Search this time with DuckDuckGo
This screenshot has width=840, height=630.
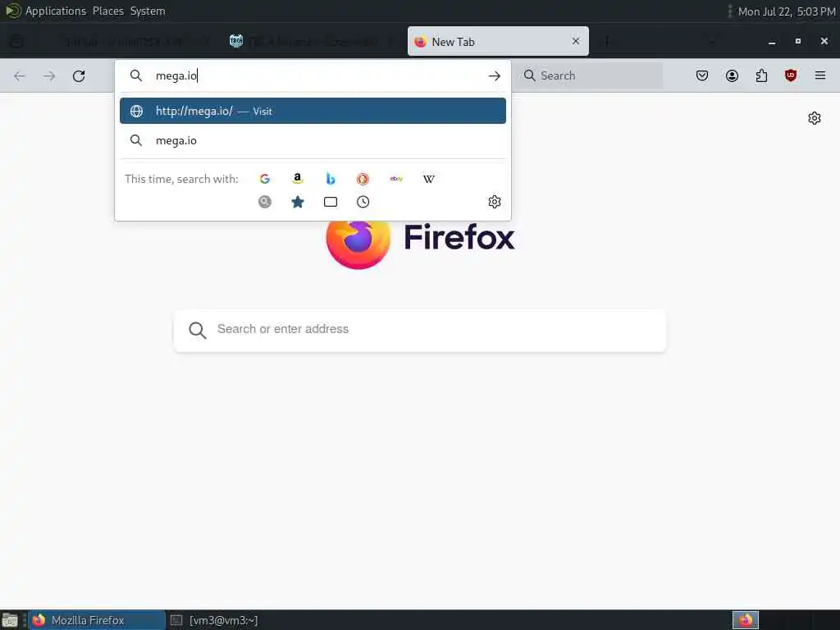click(363, 179)
